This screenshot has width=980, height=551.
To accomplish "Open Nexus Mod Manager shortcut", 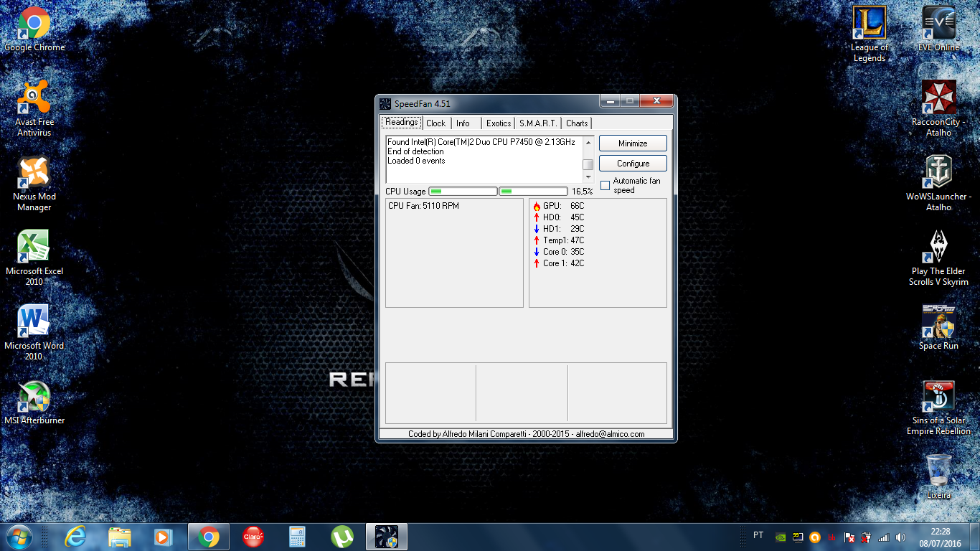I will 34,184.
